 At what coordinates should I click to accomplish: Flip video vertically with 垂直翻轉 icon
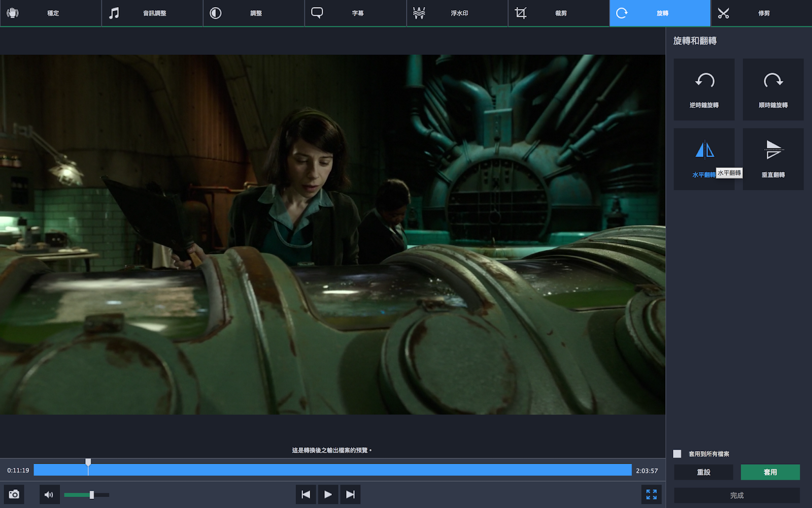773,159
